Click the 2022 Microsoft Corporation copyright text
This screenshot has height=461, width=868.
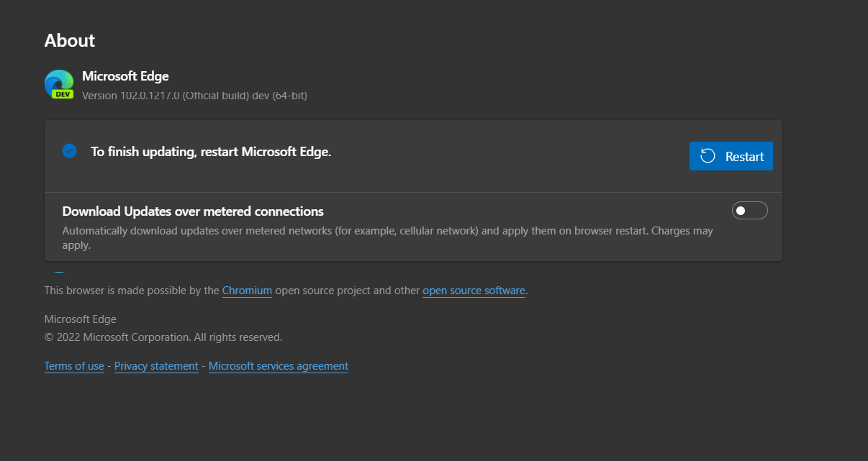[x=163, y=337]
